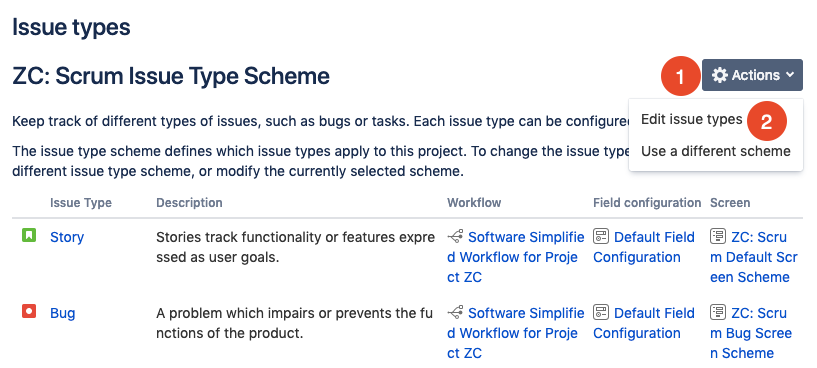This screenshot has width=817, height=368.
Task: Select Edit issue types from the menu
Action: (691, 119)
